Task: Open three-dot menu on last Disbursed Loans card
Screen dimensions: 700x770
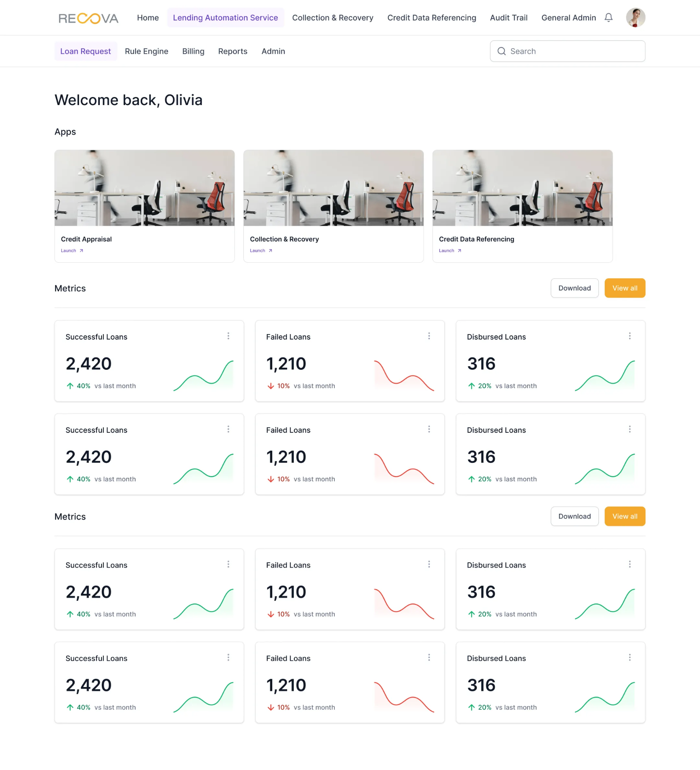Action: (630, 658)
